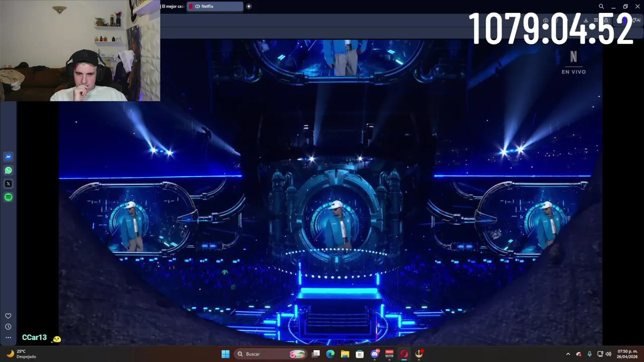This screenshot has height=362, width=644.
Task: Open history clock icon in sidebar
Action: (x=8, y=327)
